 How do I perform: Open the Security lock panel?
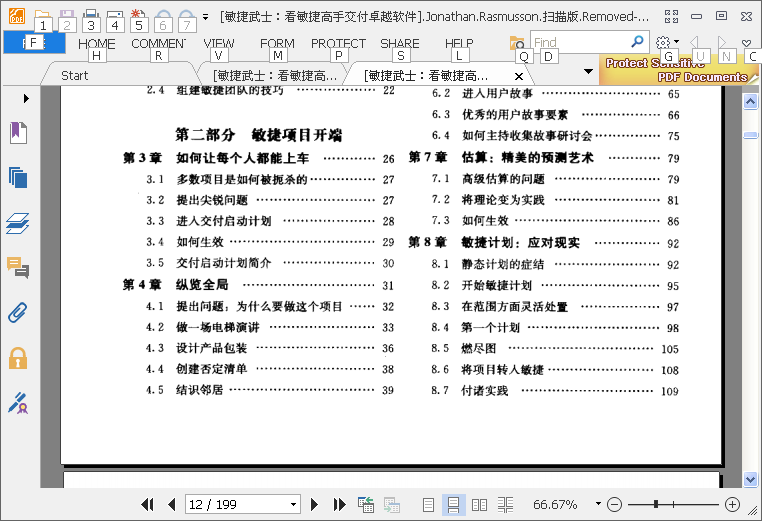(x=17, y=358)
